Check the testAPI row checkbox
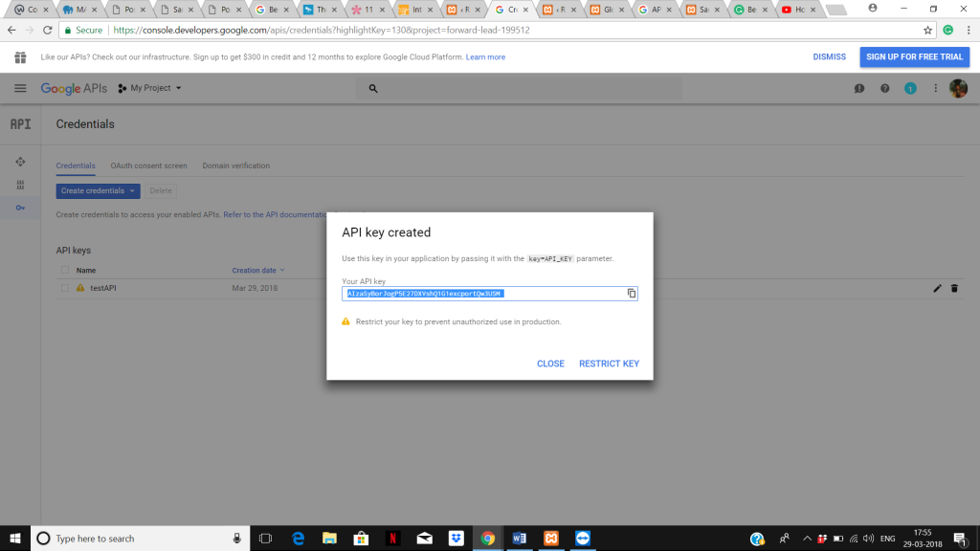980x551 pixels. click(65, 288)
